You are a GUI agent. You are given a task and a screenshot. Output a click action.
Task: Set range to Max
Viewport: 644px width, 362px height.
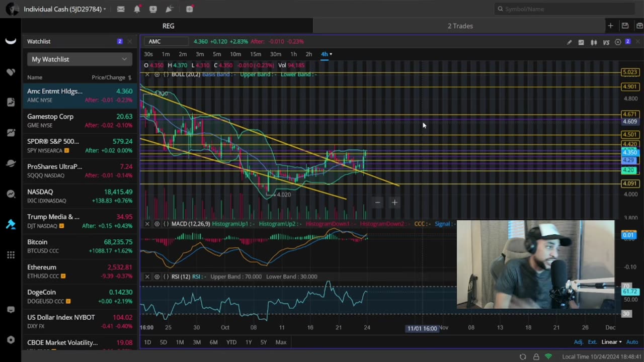coord(281,342)
